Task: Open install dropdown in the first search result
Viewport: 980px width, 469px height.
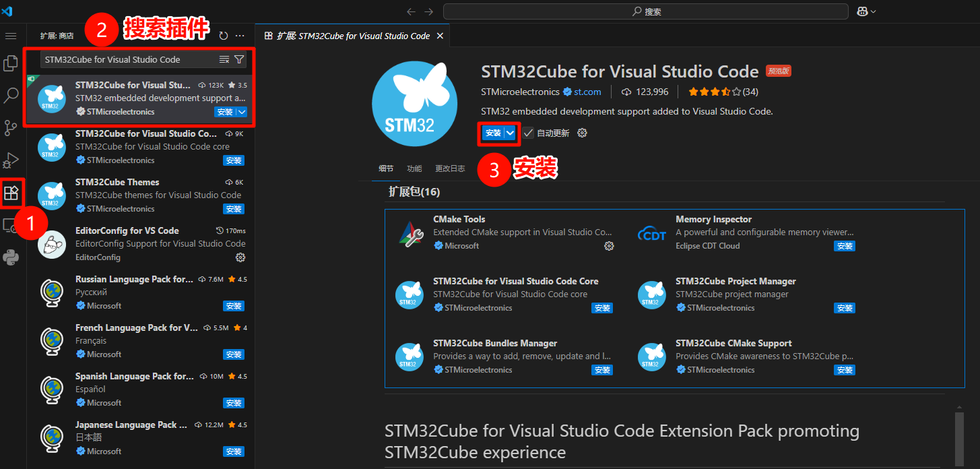Action: 242,112
